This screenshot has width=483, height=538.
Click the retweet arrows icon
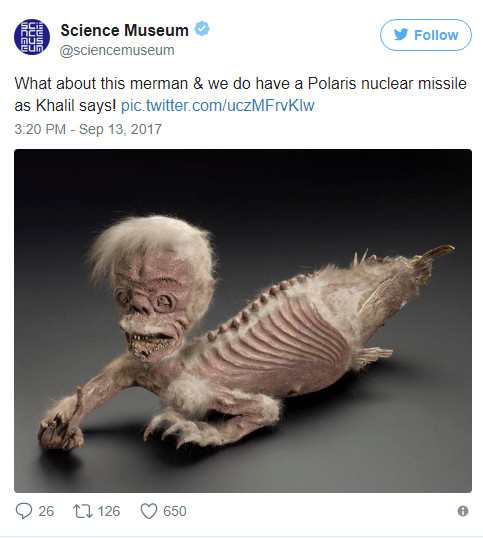83,511
